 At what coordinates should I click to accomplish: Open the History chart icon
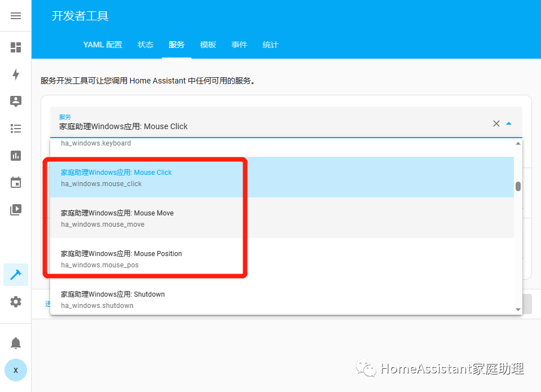click(x=16, y=156)
